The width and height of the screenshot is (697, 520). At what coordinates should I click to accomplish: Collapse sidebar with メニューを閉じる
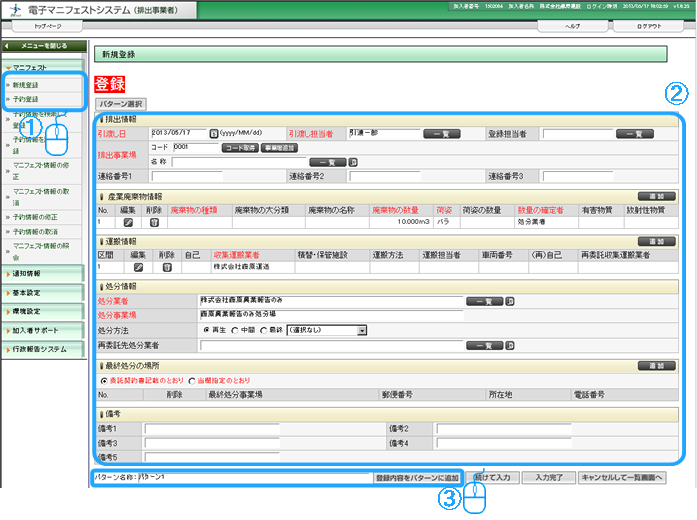tap(44, 46)
